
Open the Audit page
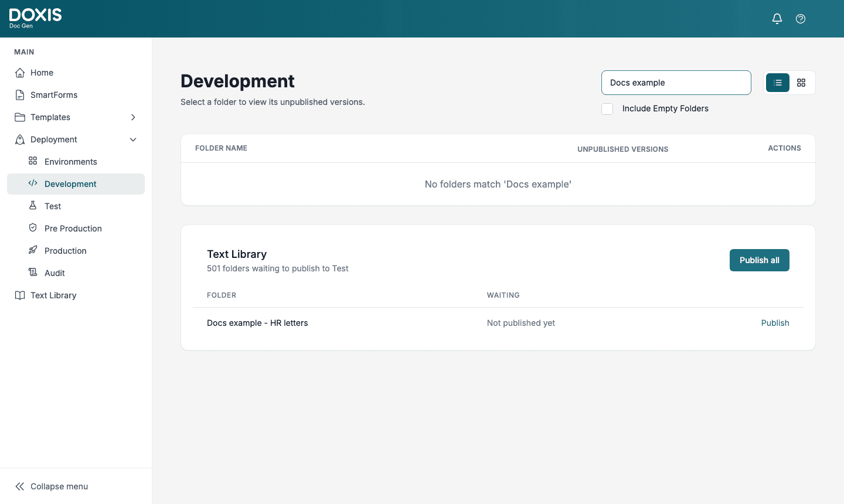pos(76,273)
